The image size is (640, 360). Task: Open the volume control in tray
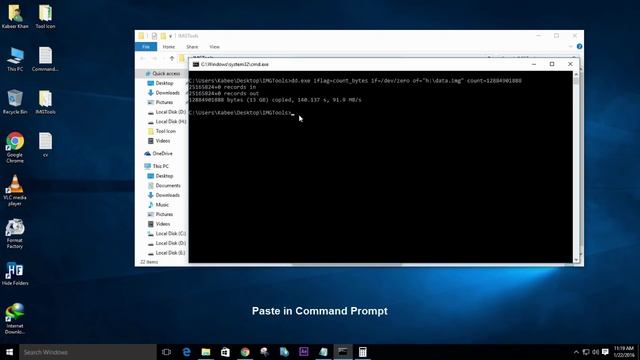(x=596, y=352)
